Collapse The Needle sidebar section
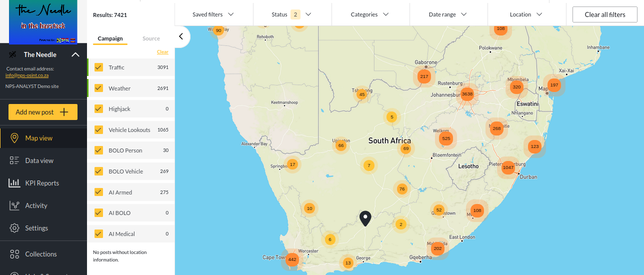The image size is (644, 275). (x=75, y=54)
